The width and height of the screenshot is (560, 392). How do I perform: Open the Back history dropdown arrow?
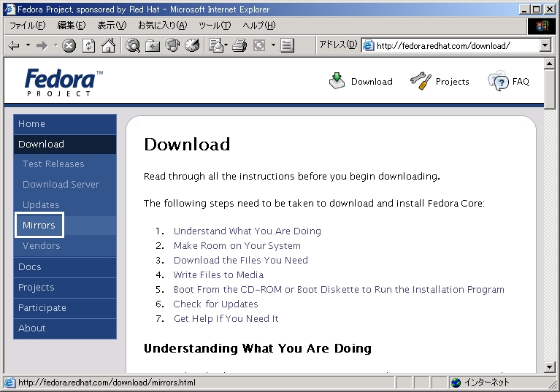pos(28,45)
